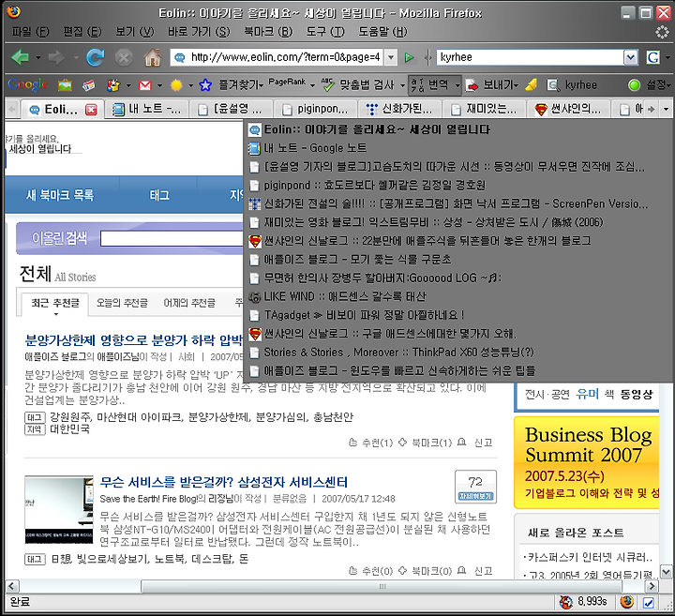675x616 pixels.
Task: Click the green circle 설정 status icon
Action: (x=634, y=85)
